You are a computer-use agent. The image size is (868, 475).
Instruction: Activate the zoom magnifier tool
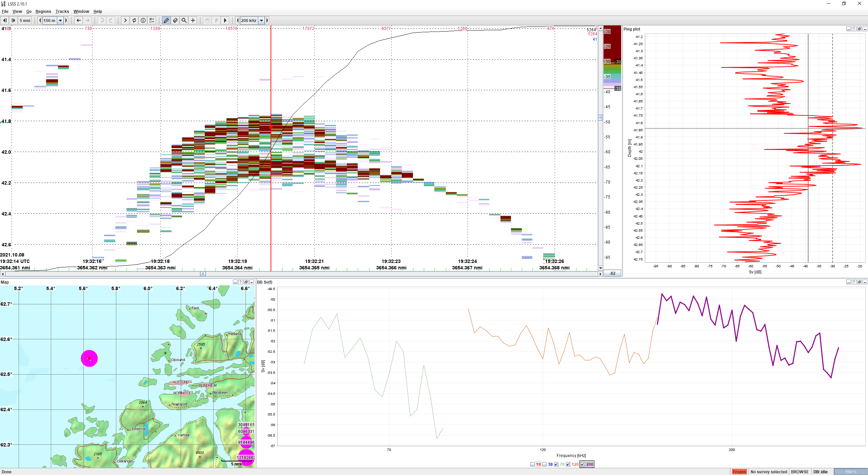point(184,20)
